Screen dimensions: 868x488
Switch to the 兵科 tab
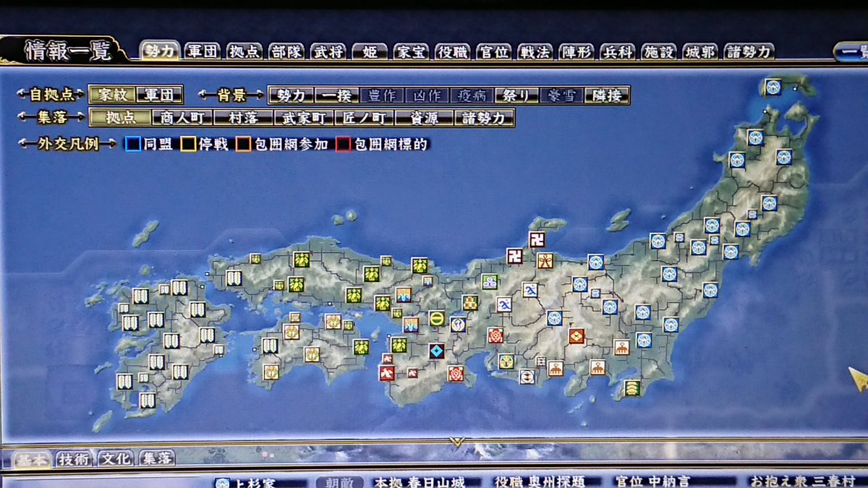(x=618, y=52)
